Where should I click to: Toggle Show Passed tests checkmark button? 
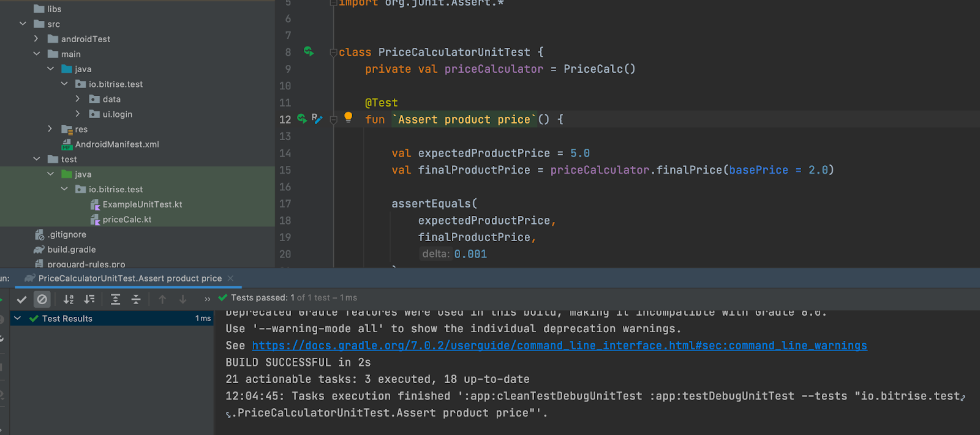(21, 299)
